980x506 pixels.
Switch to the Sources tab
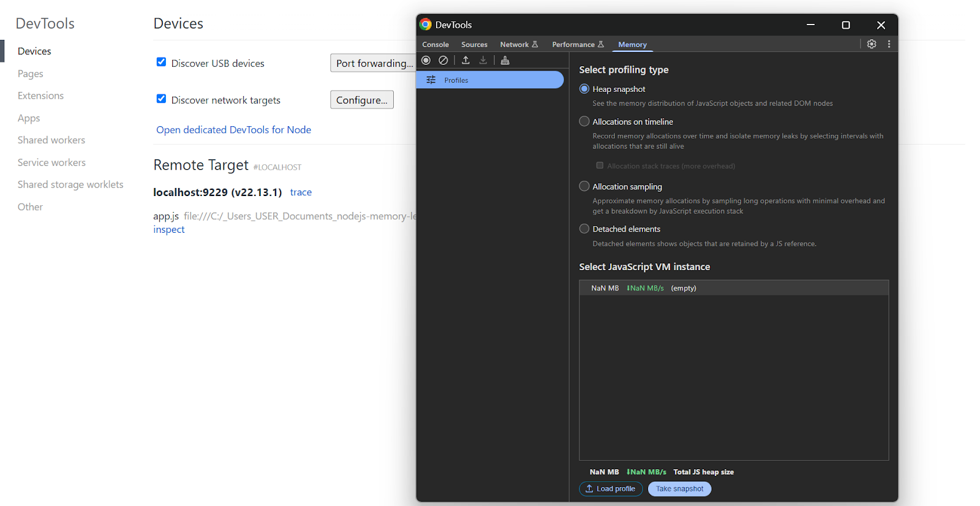point(474,44)
